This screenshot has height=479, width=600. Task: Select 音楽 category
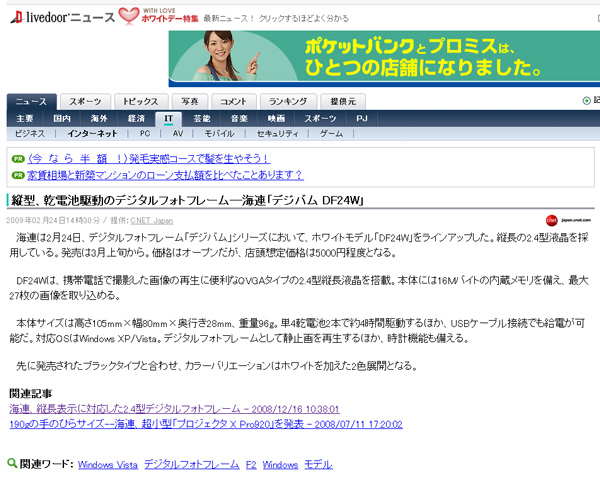[239, 119]
